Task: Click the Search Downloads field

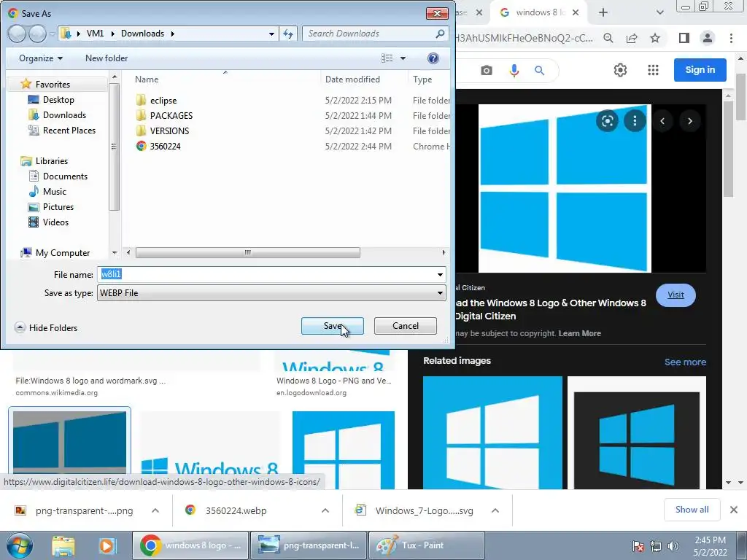Action: pos(368,34)
